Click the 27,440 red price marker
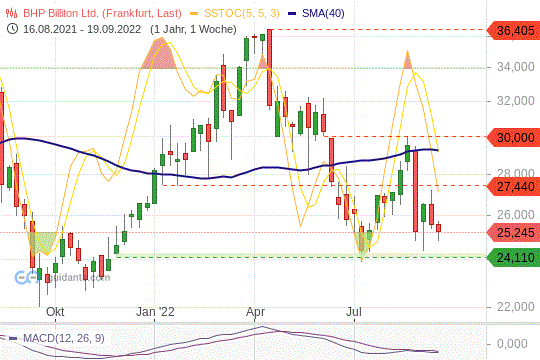 point(513,186)
